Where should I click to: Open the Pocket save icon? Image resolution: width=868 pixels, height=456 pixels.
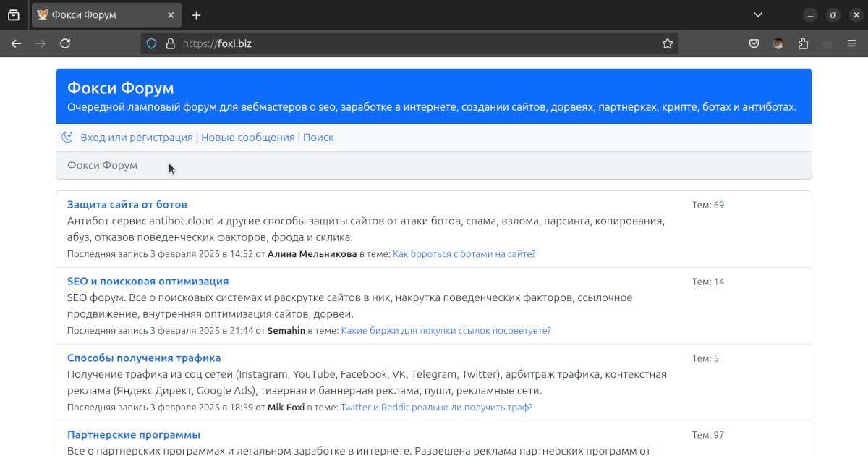pyautogui.click(x=754, y=43)
